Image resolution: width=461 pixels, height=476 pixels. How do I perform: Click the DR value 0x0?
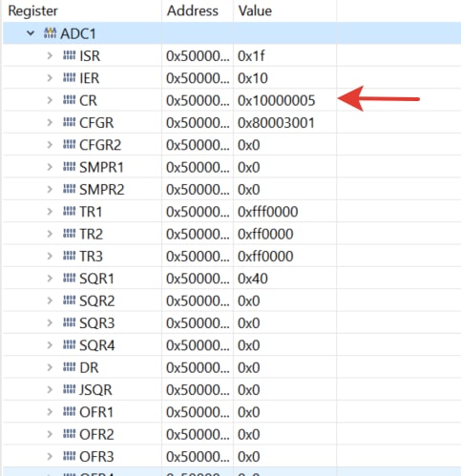[249, 367]
